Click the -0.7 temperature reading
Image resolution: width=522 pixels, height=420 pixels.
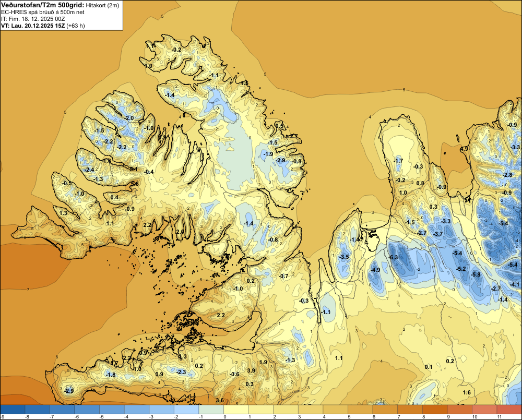283,276
